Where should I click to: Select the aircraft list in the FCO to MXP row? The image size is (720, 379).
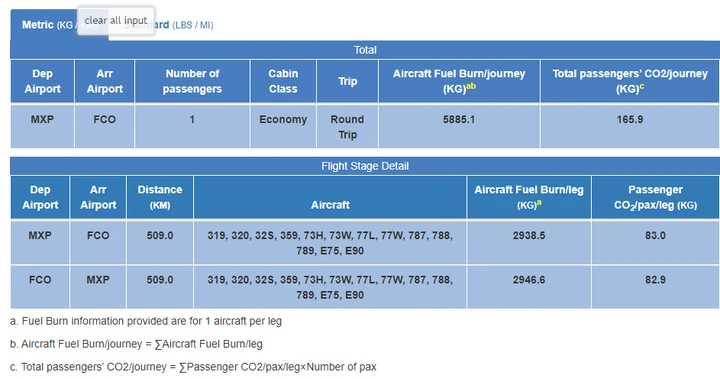(x=330, y=287)
